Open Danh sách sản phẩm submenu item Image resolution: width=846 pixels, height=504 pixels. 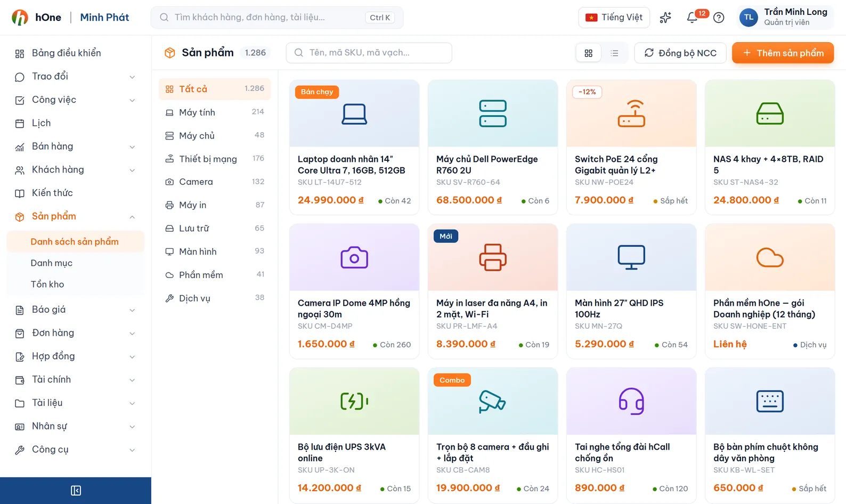tap(76, 241)
